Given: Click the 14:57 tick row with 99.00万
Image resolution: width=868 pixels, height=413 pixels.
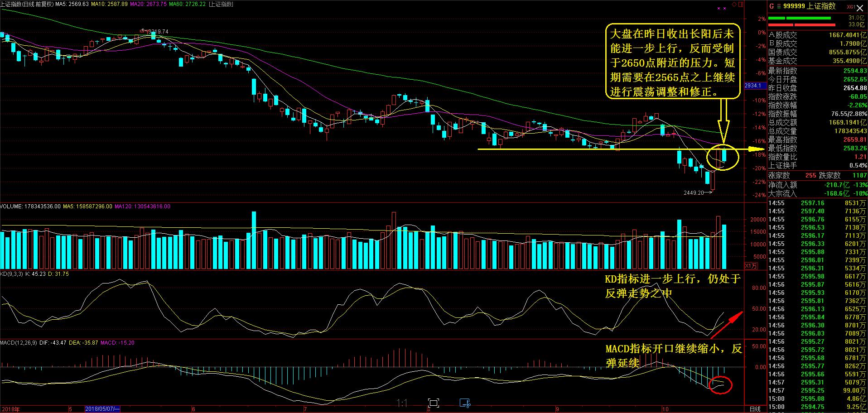Looking at the screenshot, I should click(x=817, y=390).
